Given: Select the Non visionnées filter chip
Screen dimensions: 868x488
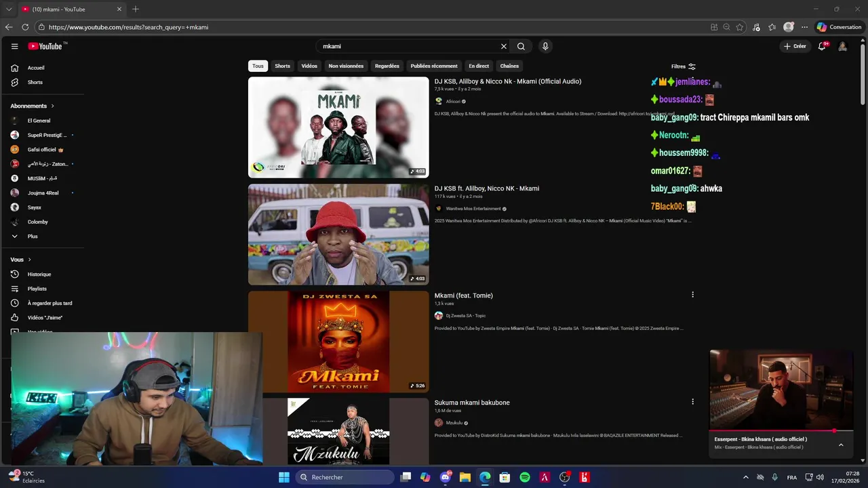Looking at the screenshot, I should (x=346, y=66).
